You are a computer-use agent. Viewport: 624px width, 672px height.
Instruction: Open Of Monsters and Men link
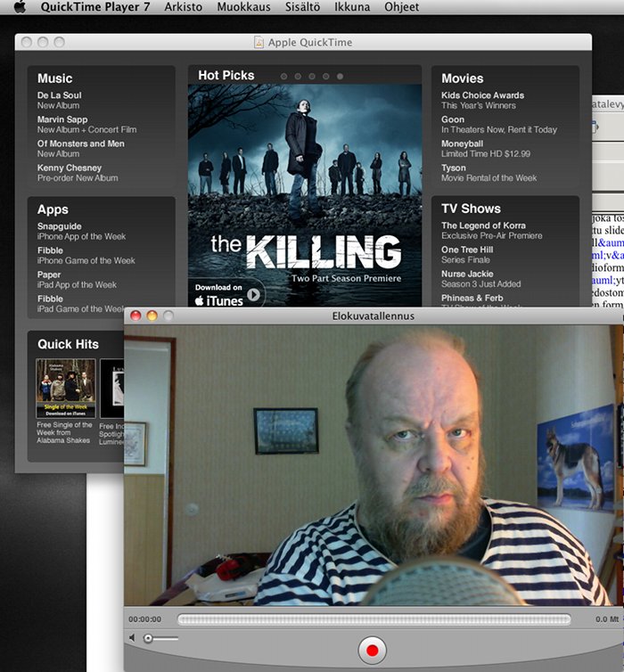(80, 148)
